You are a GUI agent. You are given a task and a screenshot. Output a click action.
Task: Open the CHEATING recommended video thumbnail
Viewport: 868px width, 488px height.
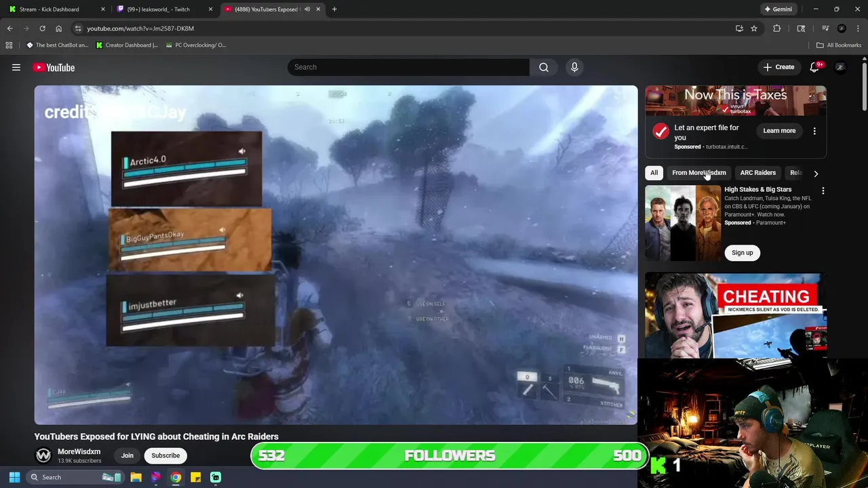735,316
